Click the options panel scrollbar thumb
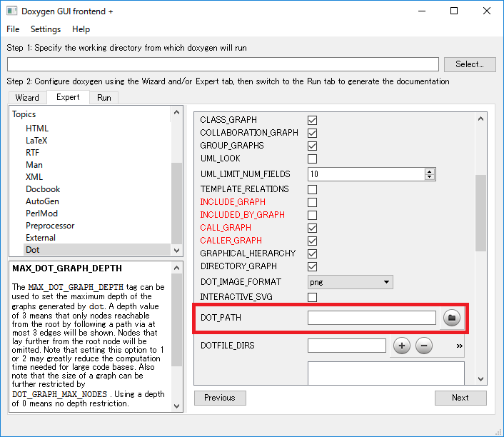The height and width of the screenshot is (437, 504). click(x=481, y=213)
